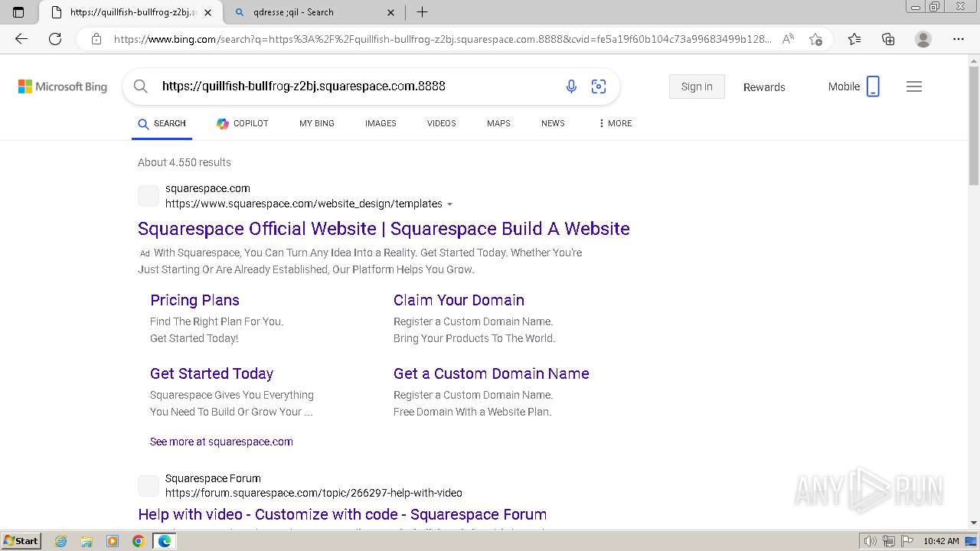This screenshot has width=980, height=551.
Task: Click the Microsoft Edge taskbar icon
Action: point(164,541)
